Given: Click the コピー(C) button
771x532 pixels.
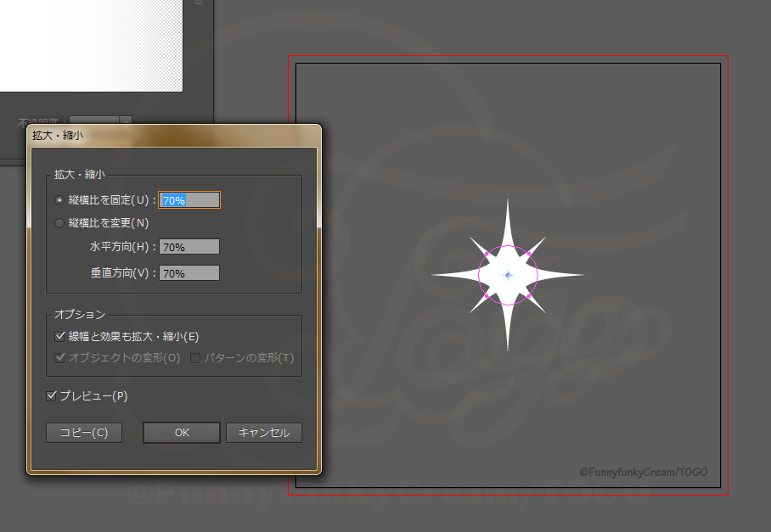Looking at the screenshot, I should pyautogui.click(x=84, y=433).
